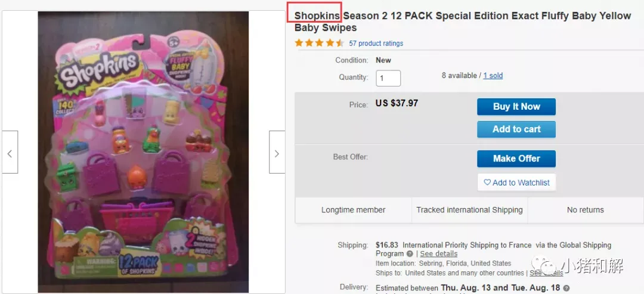This screenshot has width=644, height=294.
Task: Select the Tracked international Shipping box
Action: [469, 210]
